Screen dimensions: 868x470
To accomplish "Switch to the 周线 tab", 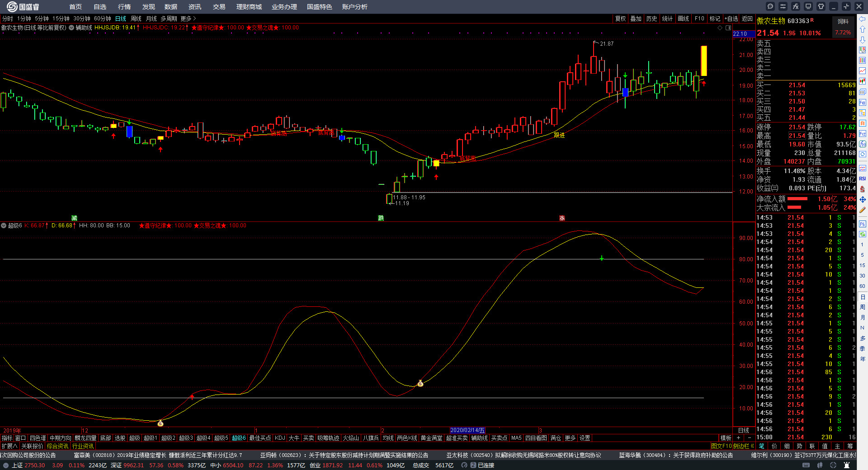I will (x=136, y=19).
